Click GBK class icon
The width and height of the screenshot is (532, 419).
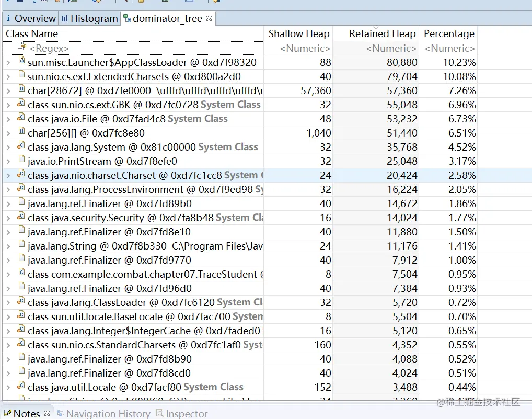click(x=21, y=103)
